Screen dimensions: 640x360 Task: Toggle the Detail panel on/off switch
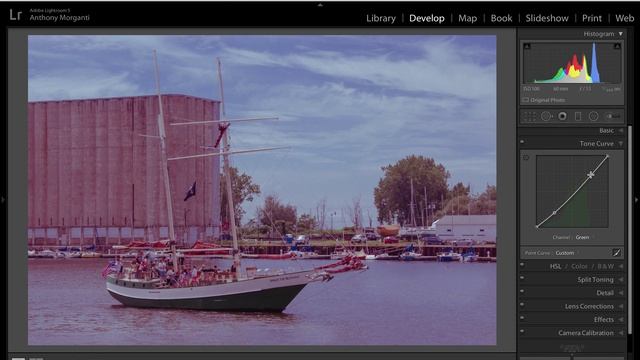[522, 291]
